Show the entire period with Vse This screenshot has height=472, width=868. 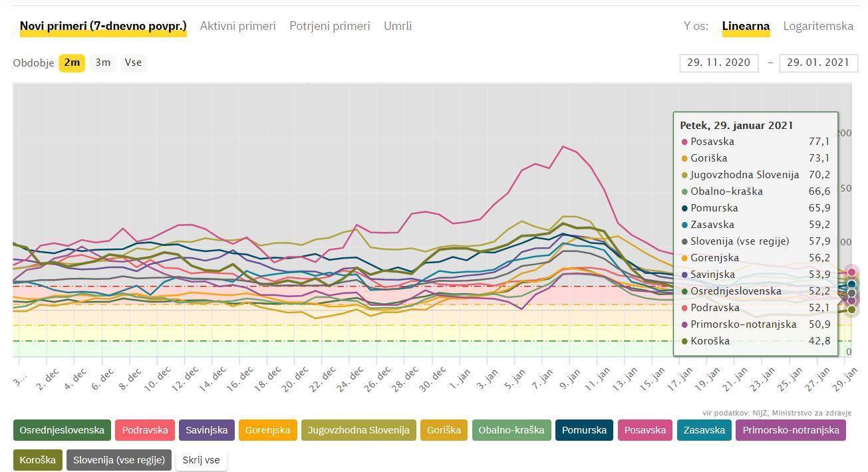133,62
